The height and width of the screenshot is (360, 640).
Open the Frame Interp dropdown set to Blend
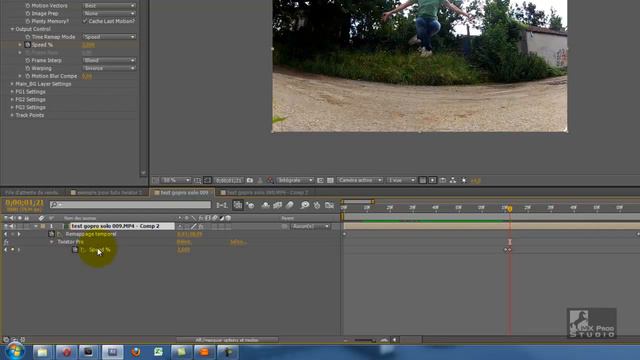point(109,60)
